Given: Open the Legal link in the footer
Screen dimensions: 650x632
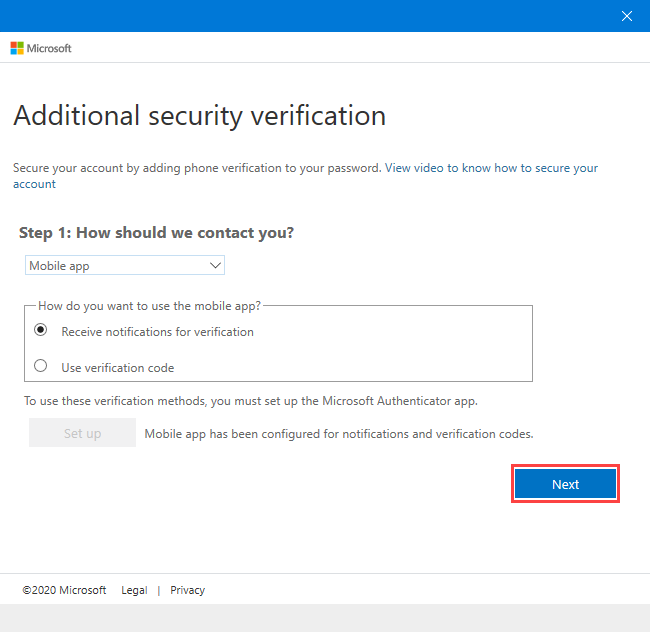Looking at the screenshot, I should click(x=134, y=590).
